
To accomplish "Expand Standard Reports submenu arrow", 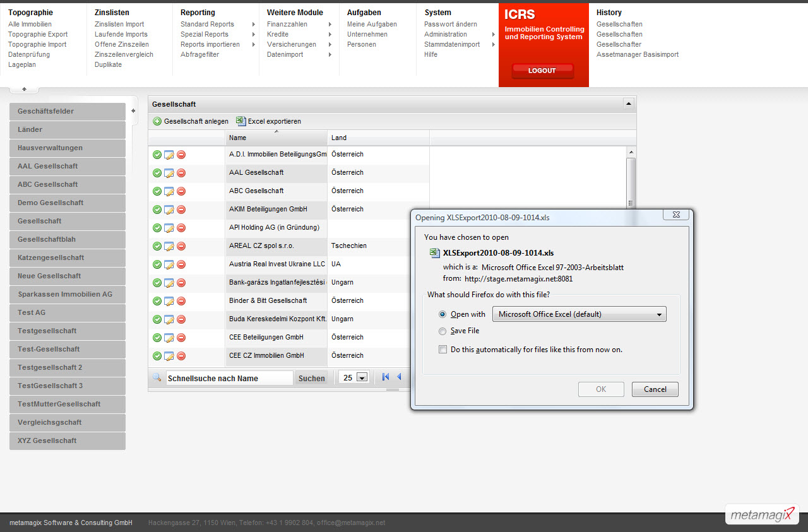I will click(x=253, y=25).
